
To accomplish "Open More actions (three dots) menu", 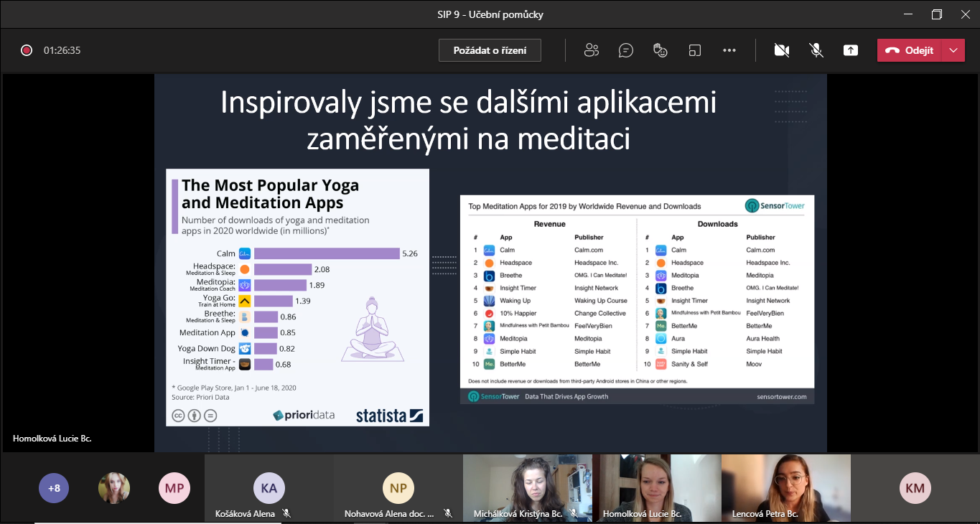I will tap(729, 50).
